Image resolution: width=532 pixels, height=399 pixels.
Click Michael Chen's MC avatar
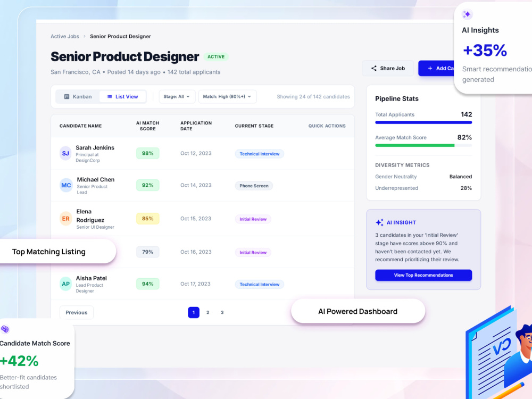(x=66, y=185)
